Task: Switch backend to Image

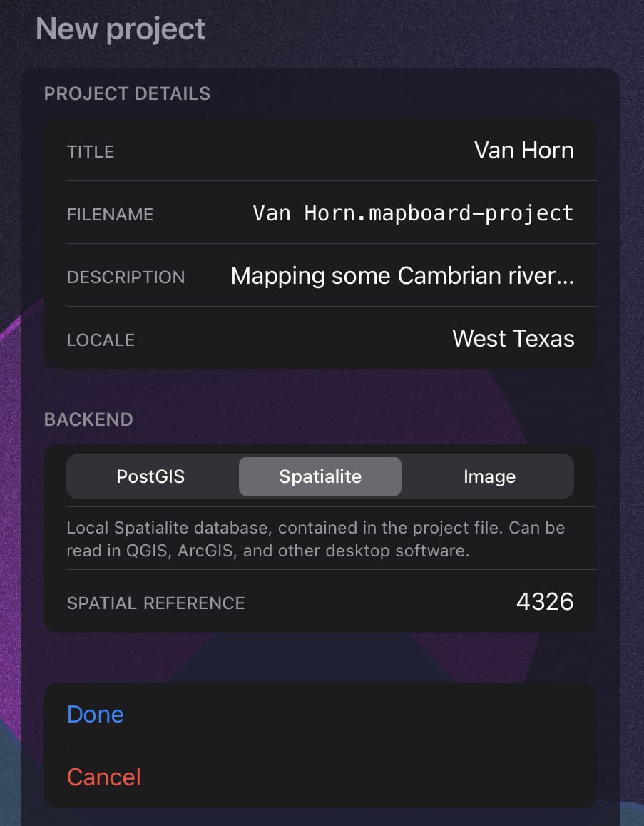Action: coord(489,476)
